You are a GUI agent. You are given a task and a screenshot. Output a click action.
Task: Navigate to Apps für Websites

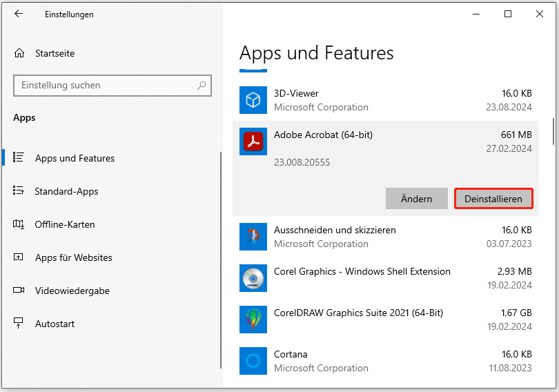tap(73, 257)
